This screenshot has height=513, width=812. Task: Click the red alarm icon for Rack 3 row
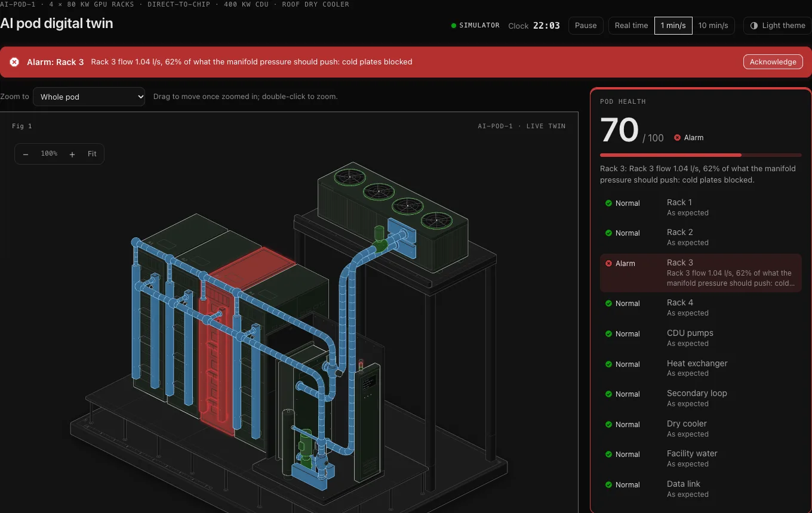pyautogui.click(x=608, y=264)
